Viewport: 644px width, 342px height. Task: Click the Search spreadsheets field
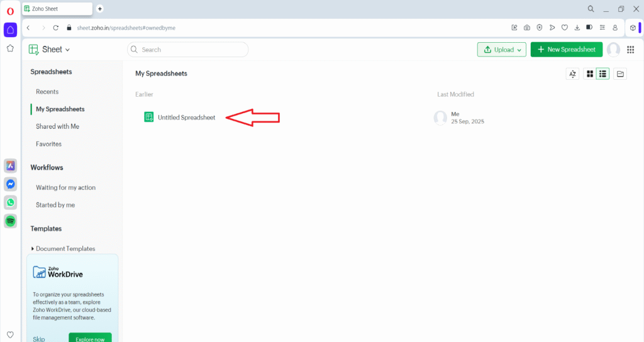coord(189,50)
